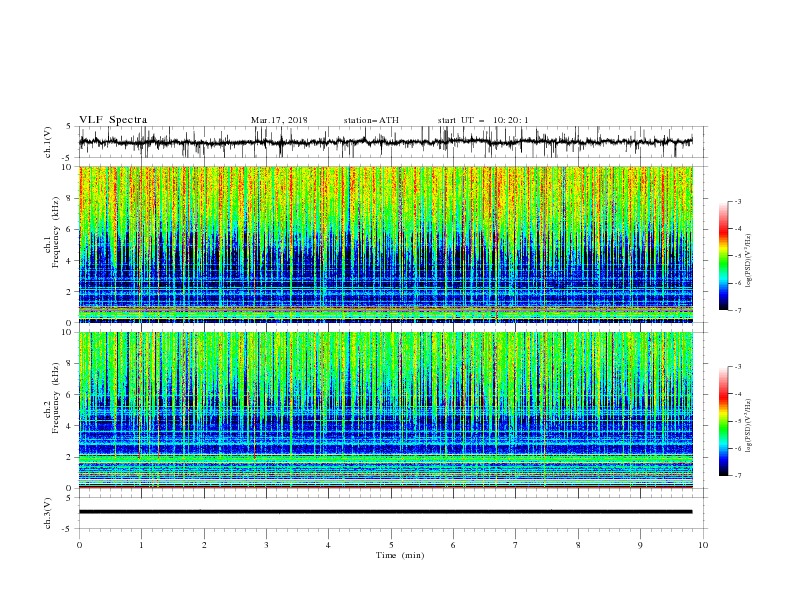Click time axis tick label "3"
The height and width of the screenshot is (612, 792).
pyautogui.click(x=266, y=545)
